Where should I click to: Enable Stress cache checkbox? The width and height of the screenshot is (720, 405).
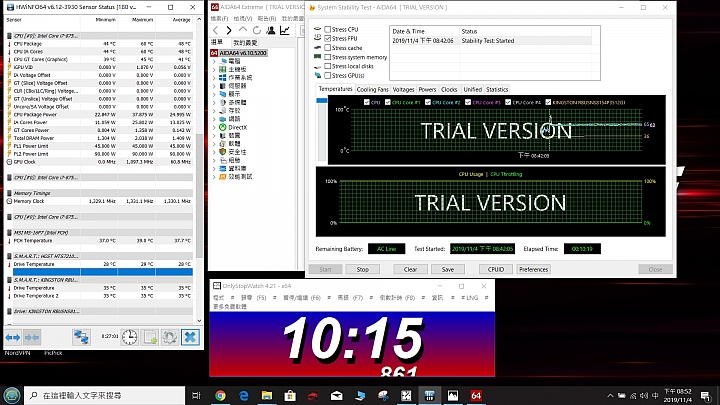[327, 48]
